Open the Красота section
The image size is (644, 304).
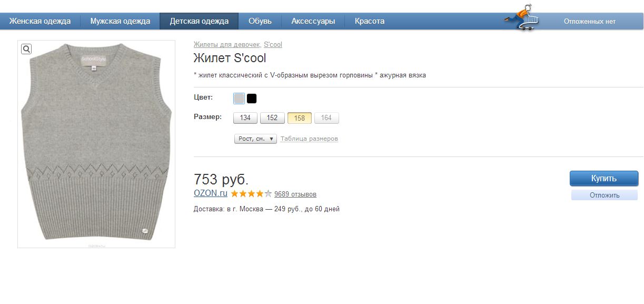370,21
